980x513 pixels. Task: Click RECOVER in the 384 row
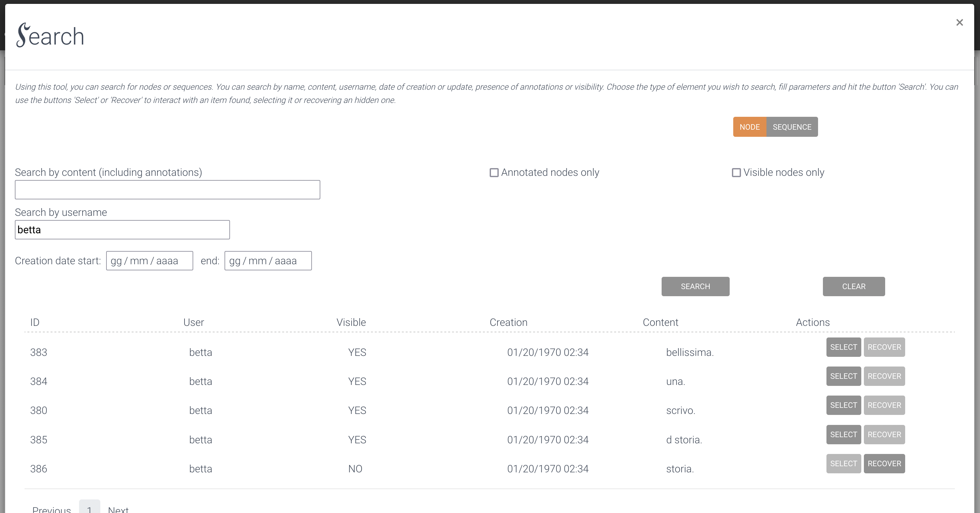point(884,376)
